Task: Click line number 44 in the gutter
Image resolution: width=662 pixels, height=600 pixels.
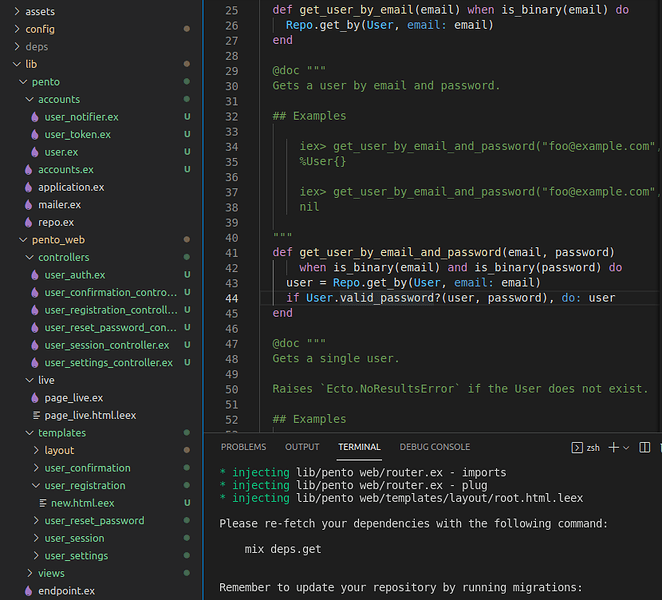Action: click(x=232, y=299)
